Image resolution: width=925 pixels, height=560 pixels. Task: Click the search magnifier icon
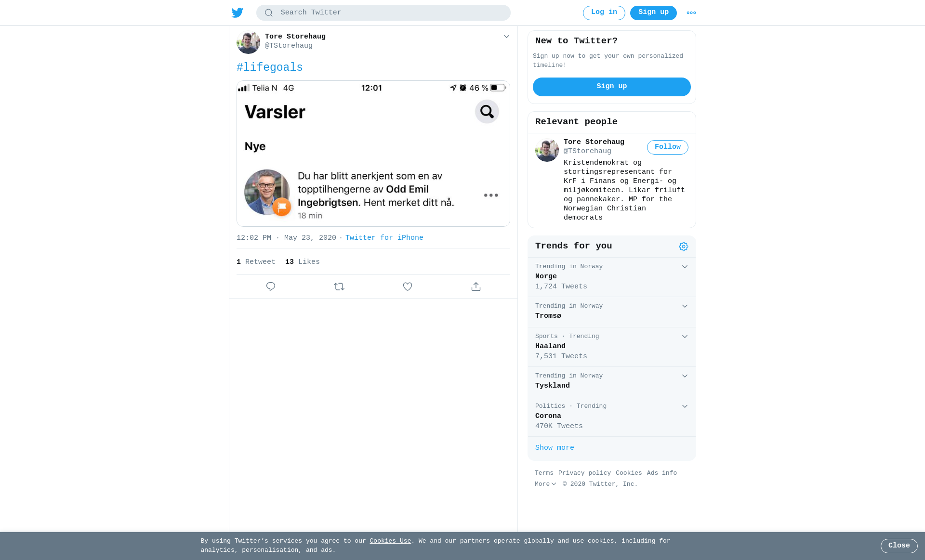coord(269,13)
